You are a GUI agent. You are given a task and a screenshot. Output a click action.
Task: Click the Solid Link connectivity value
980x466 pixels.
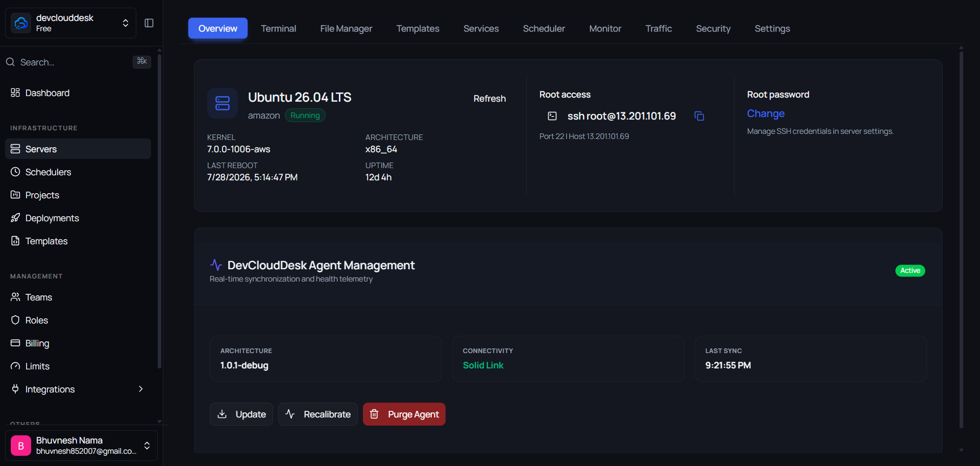pos(483,365)
